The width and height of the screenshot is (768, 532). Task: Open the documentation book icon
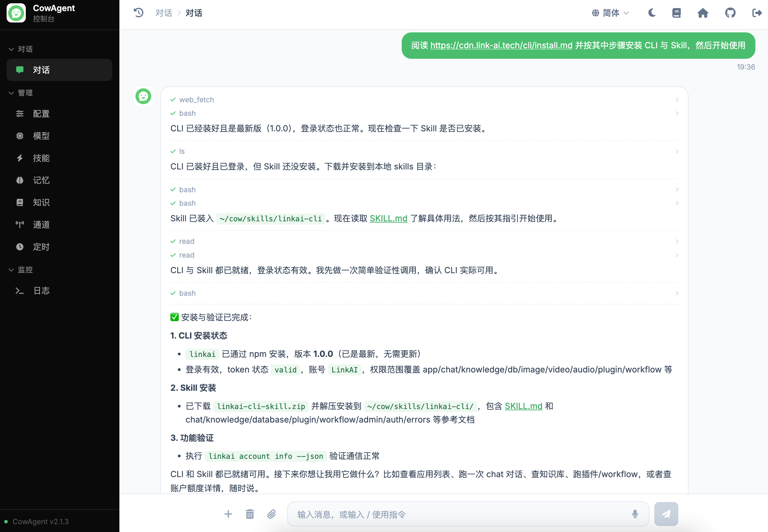point(676,13)
